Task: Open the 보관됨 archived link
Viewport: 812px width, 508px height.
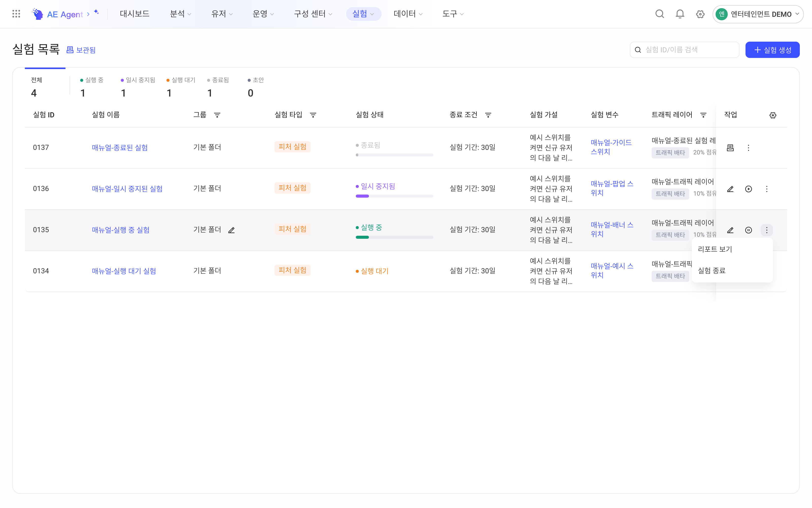Action: pos(81,50)
